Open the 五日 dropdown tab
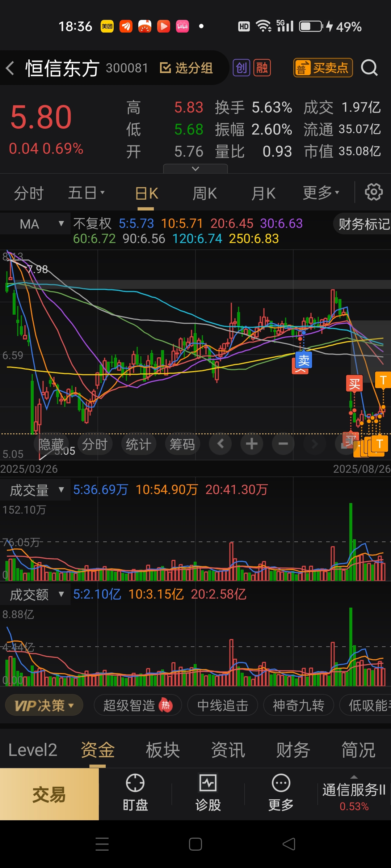 coord(86,193)
